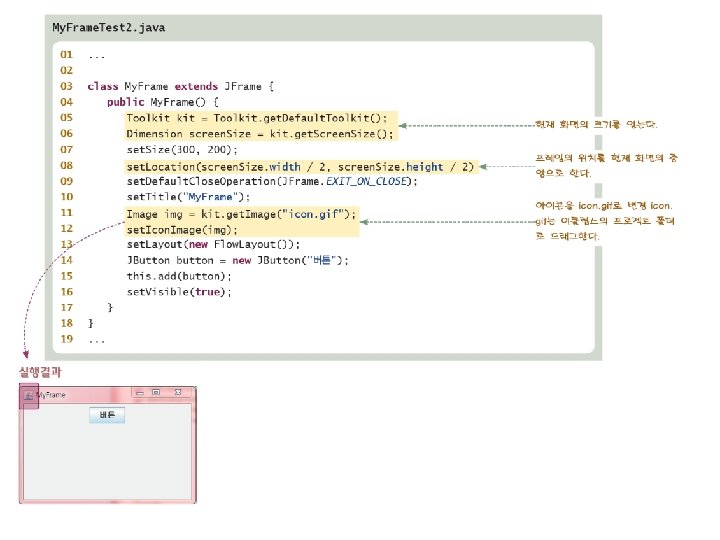Screen dimensions: 720x540
Task: Click the line 'Toolkit kit = Toolkit.getDefaultToolkit();'
Action: tap(257, 118)
